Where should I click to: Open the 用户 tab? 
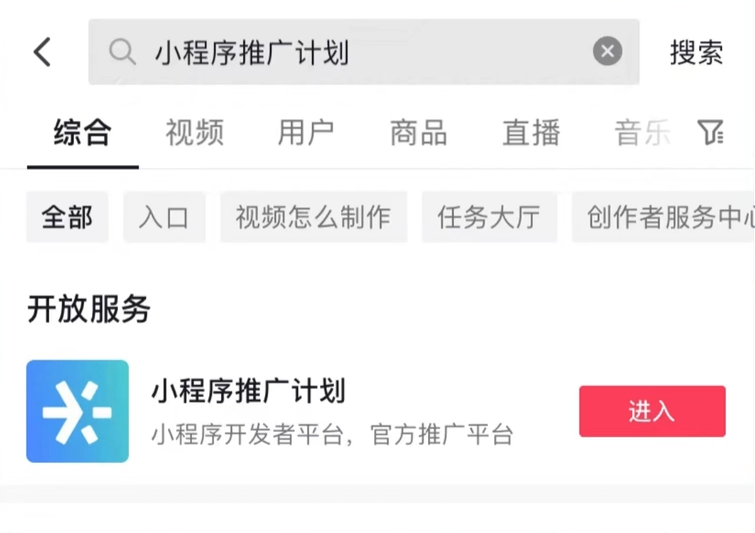coord(306,133)
